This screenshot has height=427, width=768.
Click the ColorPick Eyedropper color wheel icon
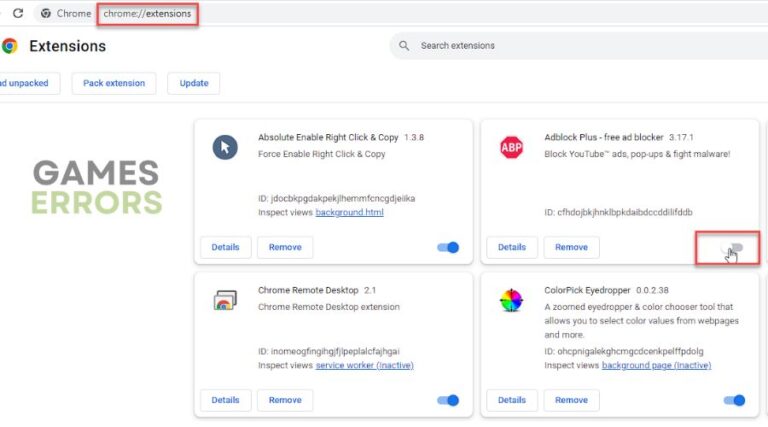[x=511, y=300]
